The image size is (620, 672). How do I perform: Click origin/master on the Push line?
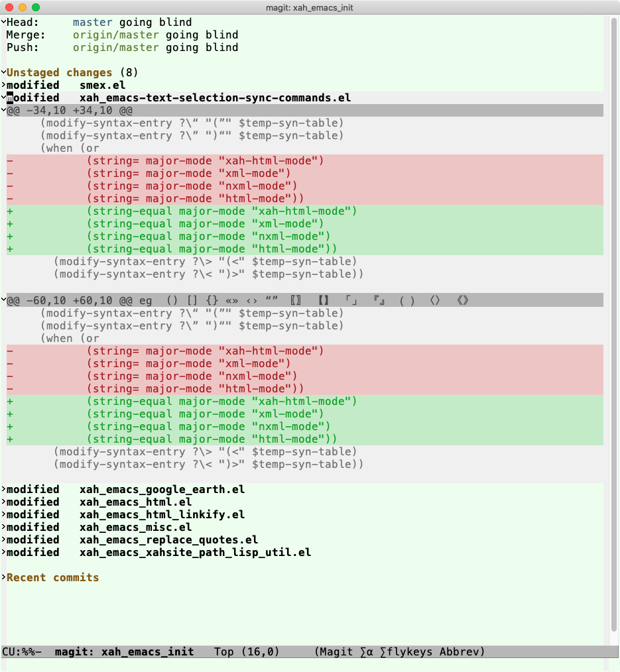click(x=116, y=48)
